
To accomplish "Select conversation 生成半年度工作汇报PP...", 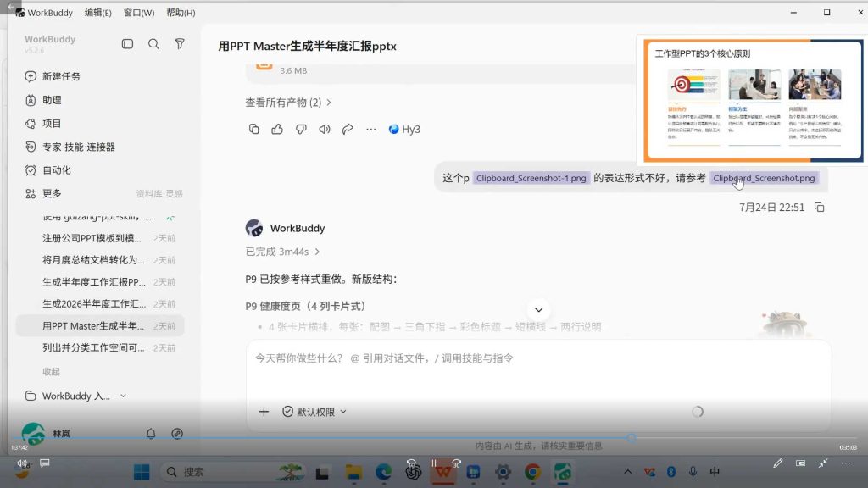I will pyautogui.click(x=100, y=282).
